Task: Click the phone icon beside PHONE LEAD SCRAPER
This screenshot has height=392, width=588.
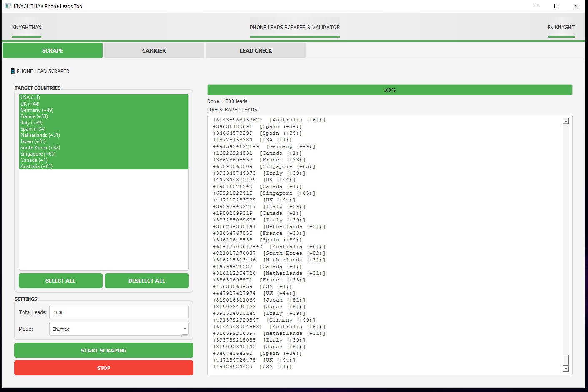Action: point(13,71)
